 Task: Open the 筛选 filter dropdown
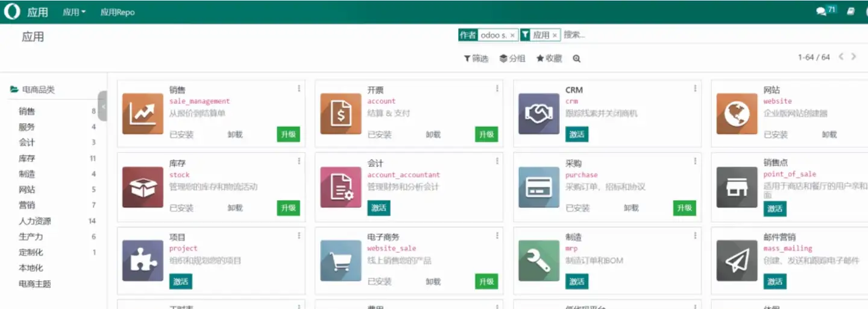point(476,59)
